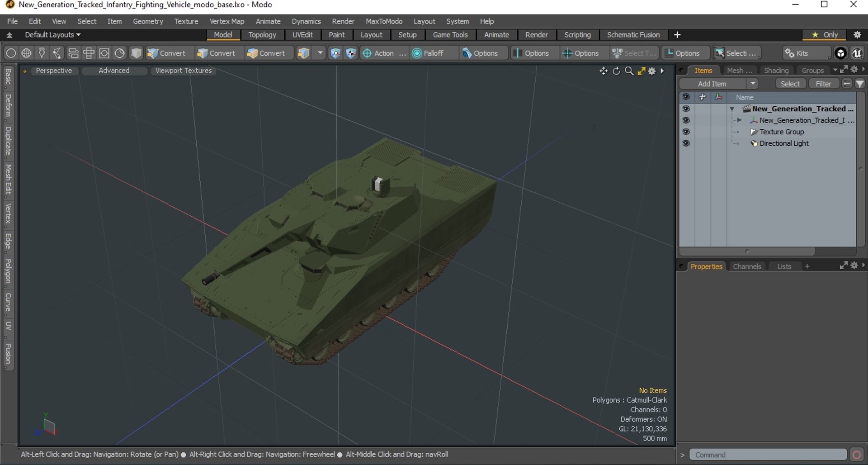Image resolution: width=868 pixels, height=465 pixels.
Task: Hide the Directional Light item
Action: click(686, 143)
